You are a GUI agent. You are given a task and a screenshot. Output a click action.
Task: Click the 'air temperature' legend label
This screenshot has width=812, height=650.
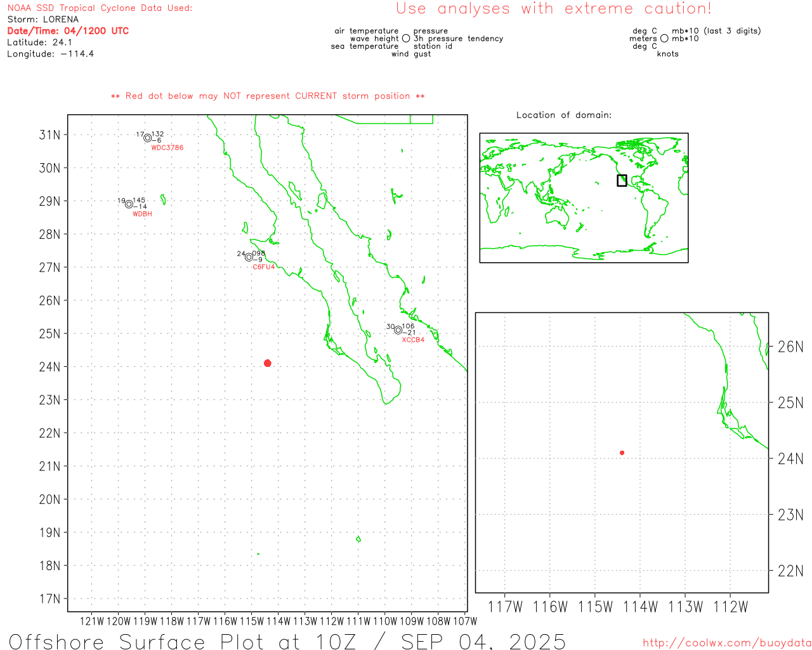(367, 31)
